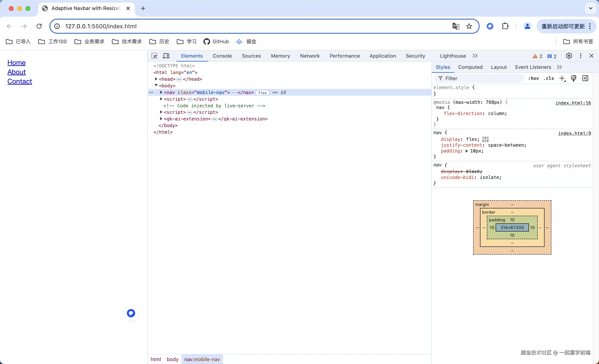Open the browser Extensions puzzle icon
Screen dimensions: 599x364
[x=505, y=26]
